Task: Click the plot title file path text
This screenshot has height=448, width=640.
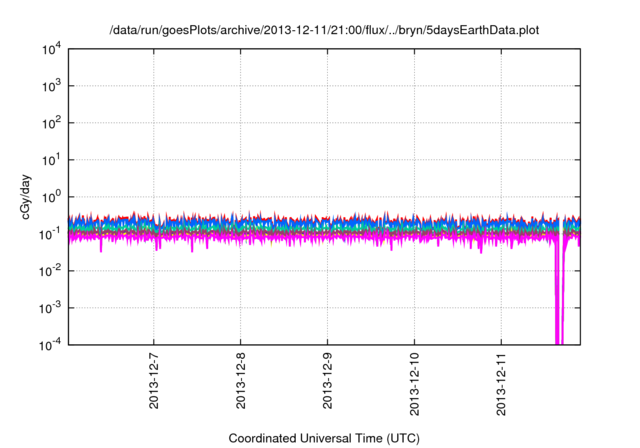Action: pyautogui.click(x=324, y=31)
